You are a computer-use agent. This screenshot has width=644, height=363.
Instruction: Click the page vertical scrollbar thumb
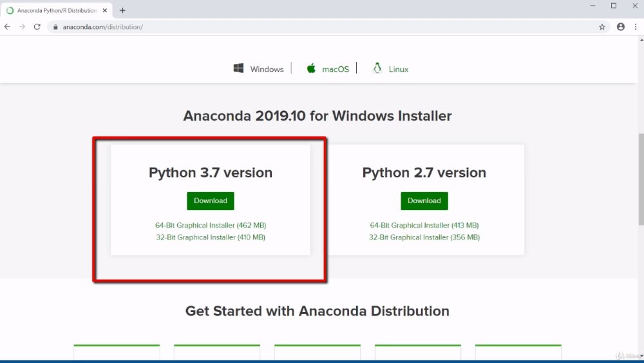pos(641,179)
